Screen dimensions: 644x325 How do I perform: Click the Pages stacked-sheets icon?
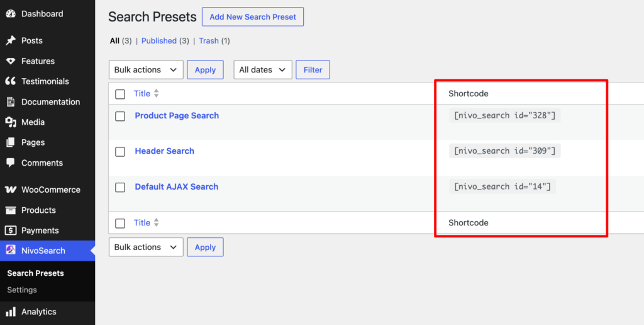pos(11,142)
